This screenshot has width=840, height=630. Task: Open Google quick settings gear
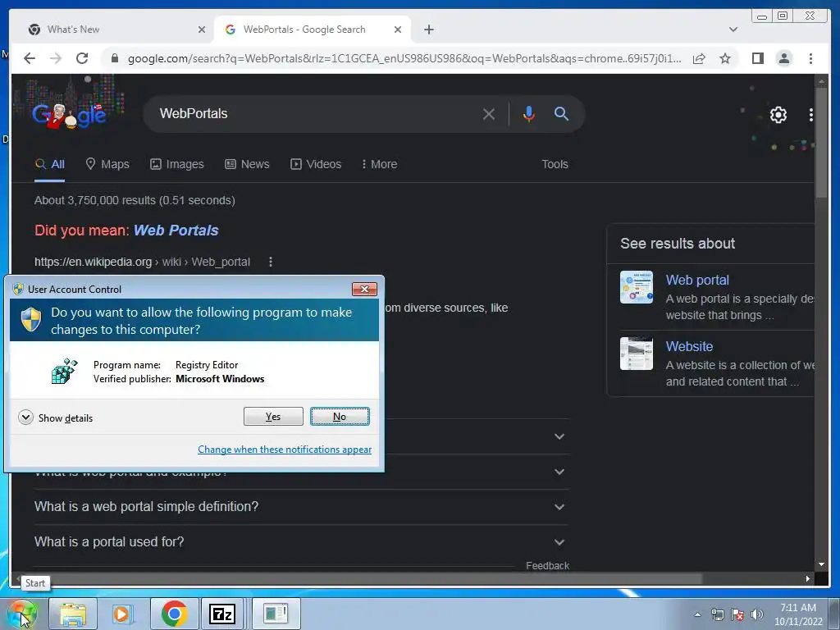click(778, 115)
